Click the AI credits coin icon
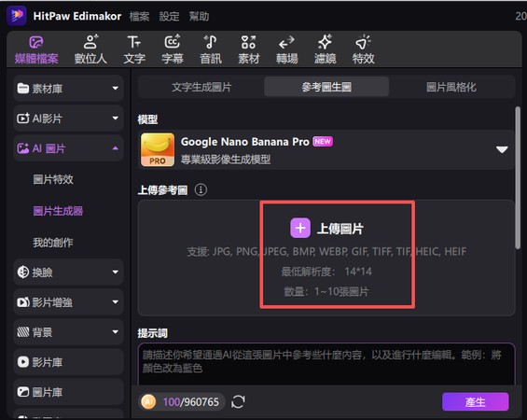527x420 pixels. coord(148,401)
